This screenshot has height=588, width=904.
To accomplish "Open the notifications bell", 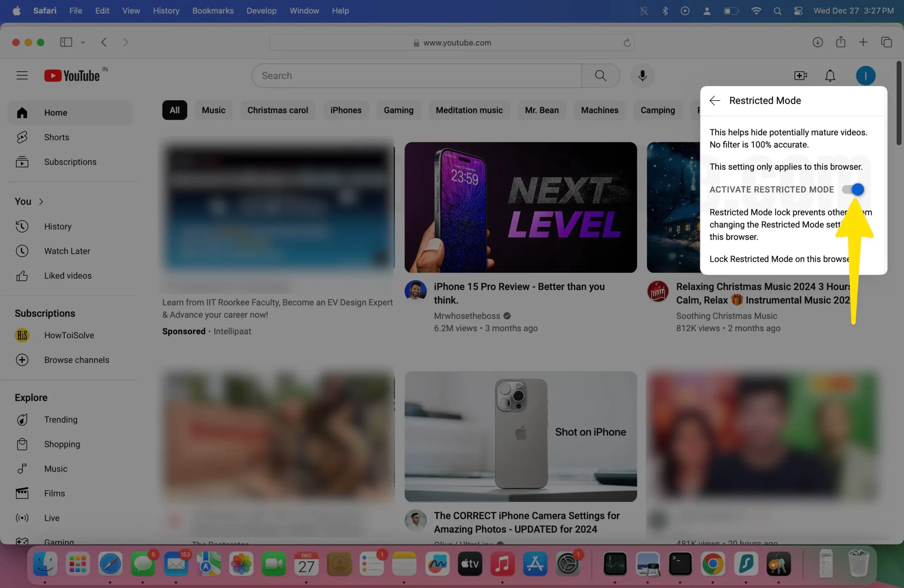I will coord(830,76).
